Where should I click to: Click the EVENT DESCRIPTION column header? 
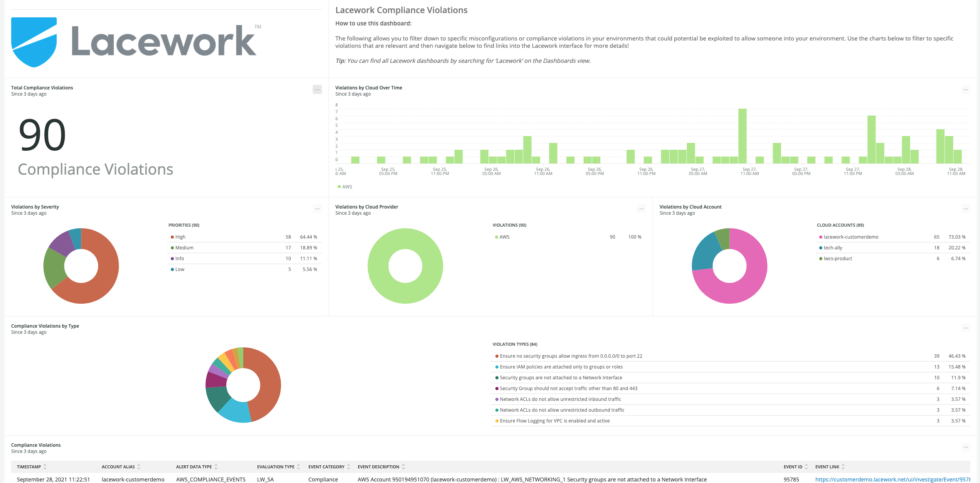378,467
